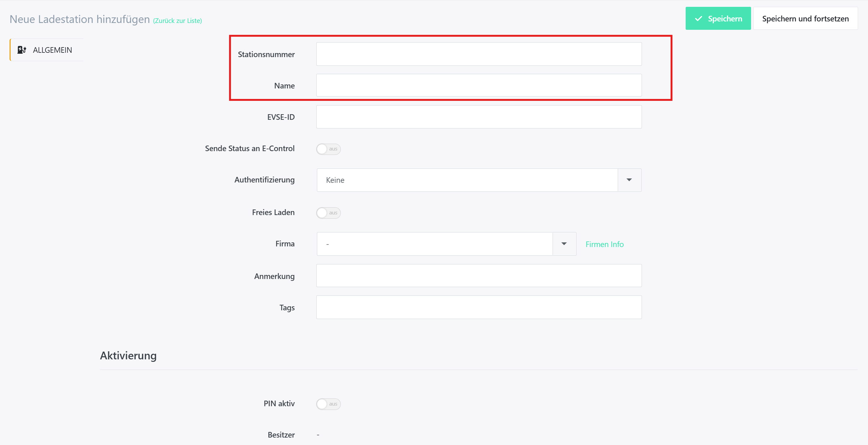Open the Firmen Info link
The height and width of the screenshot is (445, 868).
point(604,244)
